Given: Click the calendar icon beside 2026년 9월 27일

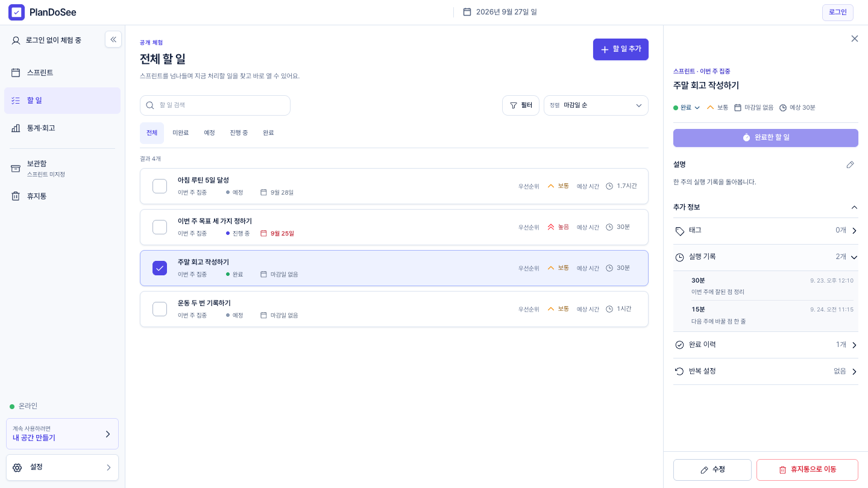Looking at the screenshot, I should [x=467, y=12].
